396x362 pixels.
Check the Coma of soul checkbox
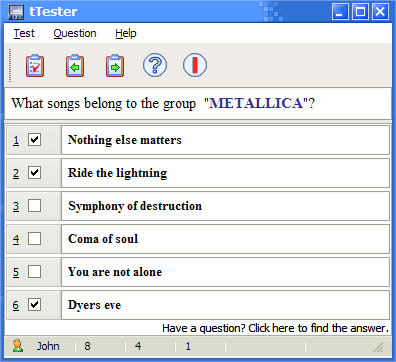(35, 239)
